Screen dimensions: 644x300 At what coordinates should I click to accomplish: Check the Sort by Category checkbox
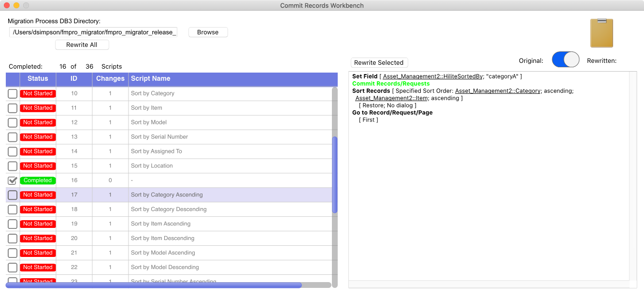[13, 93]
